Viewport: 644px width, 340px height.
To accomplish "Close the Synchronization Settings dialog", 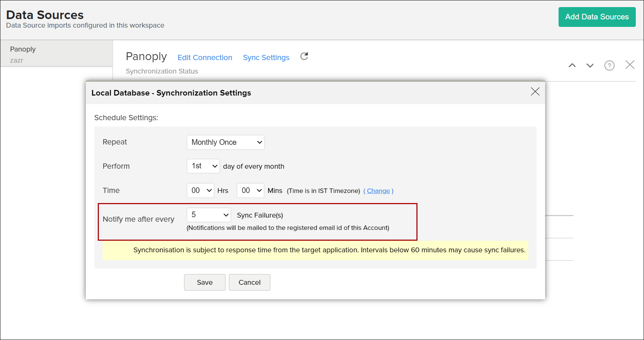I will (535, 92).
